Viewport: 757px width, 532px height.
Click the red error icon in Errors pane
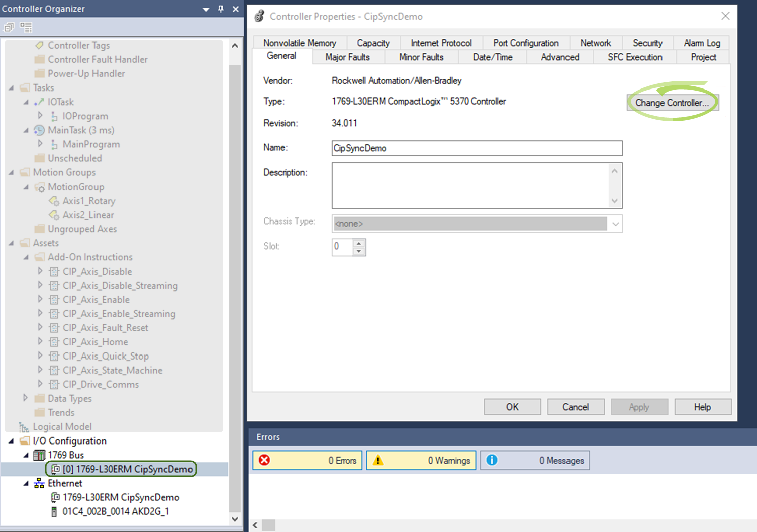click(x=264, y=460)
